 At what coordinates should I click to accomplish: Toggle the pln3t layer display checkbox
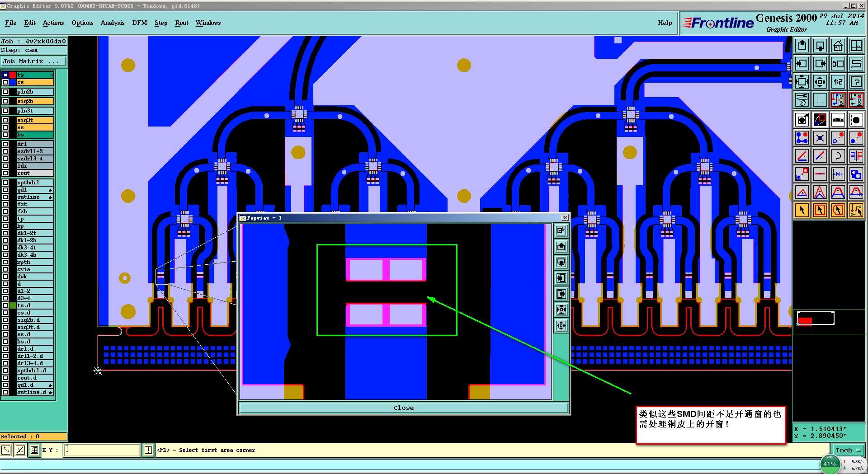click(x=5, y=111)
